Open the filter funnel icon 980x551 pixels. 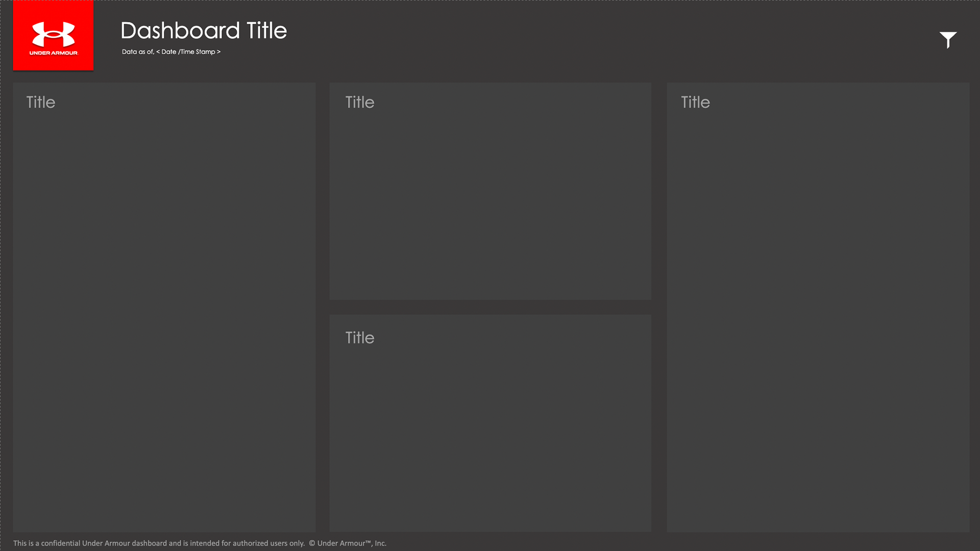click(x=948, y=39)
